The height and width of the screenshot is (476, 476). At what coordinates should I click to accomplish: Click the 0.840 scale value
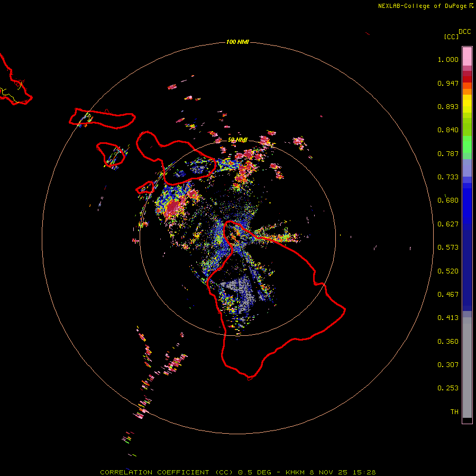click(x=448, y=130)
